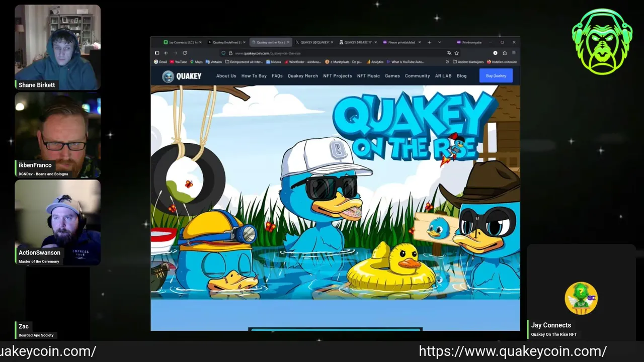
Task: Close the Quakey on the Rise tab
Action: tap(288, 42)
